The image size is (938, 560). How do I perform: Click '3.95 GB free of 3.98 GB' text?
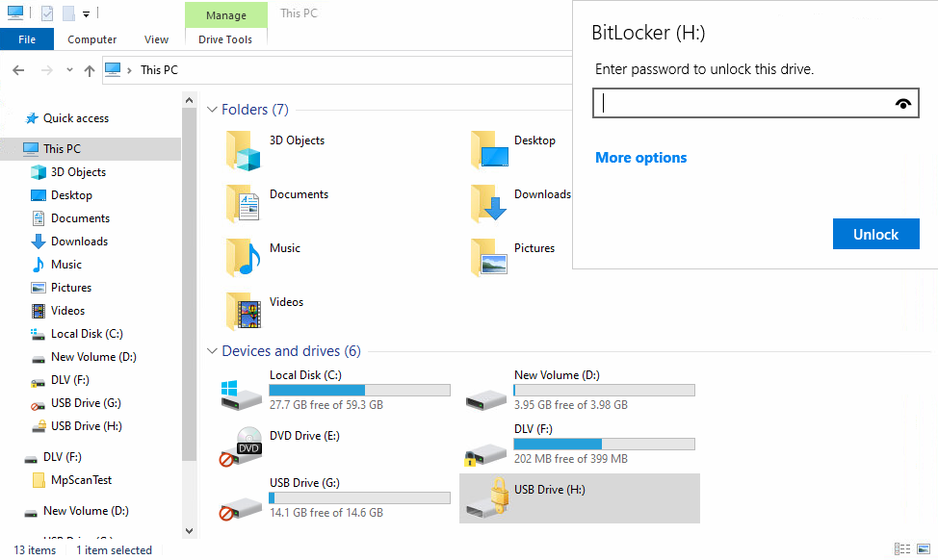[x=571, y=405]
